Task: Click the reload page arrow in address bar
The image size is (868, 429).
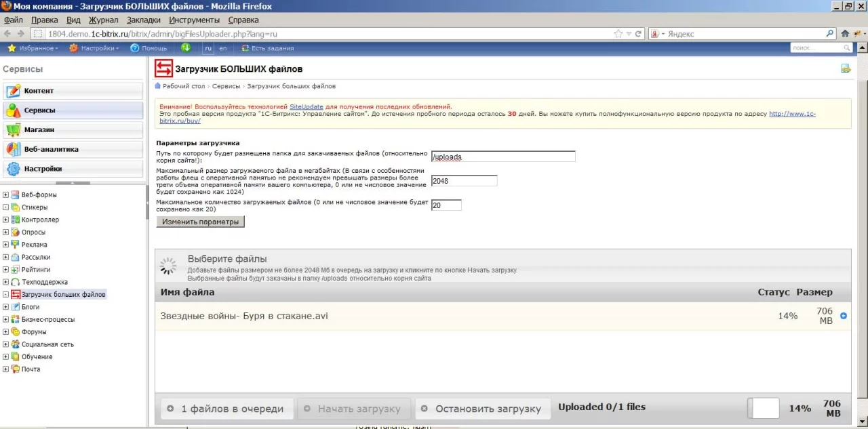Action: point(638,33)
